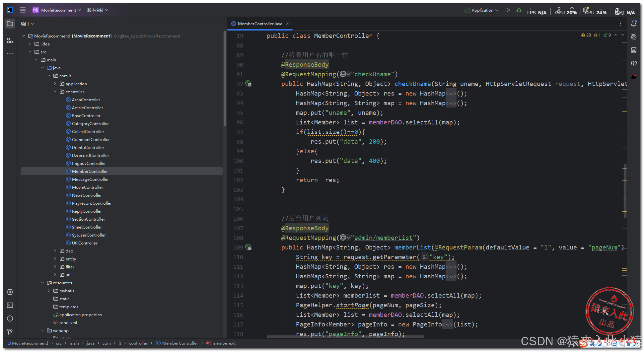This screenshot has width=644, height=352.
Task: Open the 项目 view selector dropdown
Action: pos(28,24)
